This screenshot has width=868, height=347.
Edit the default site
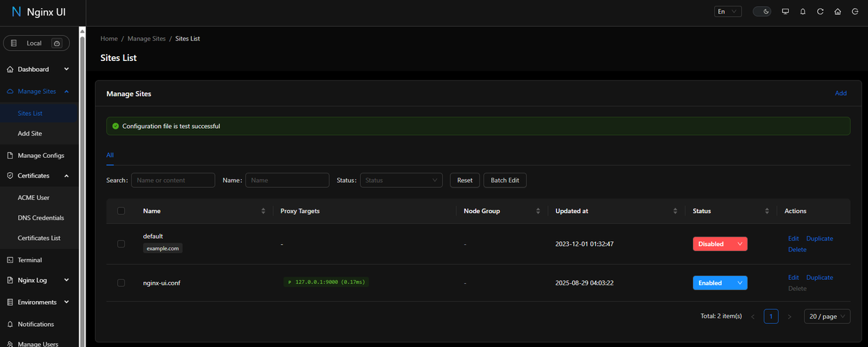[x=793, y=239]
